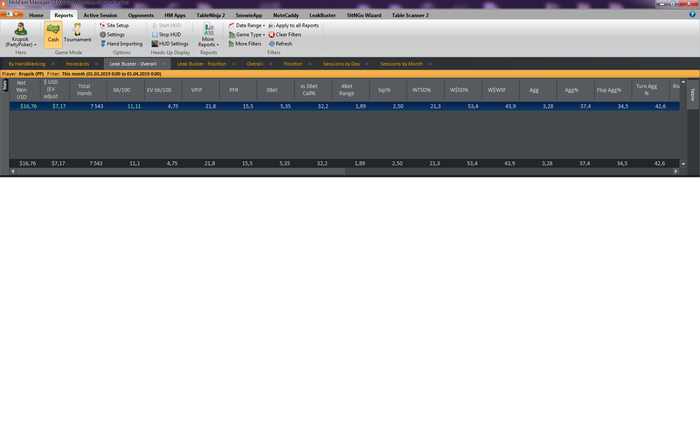700x438 pixels.
Task: Open the LeakBuster ribbon tab
Action: pos(322,15)
